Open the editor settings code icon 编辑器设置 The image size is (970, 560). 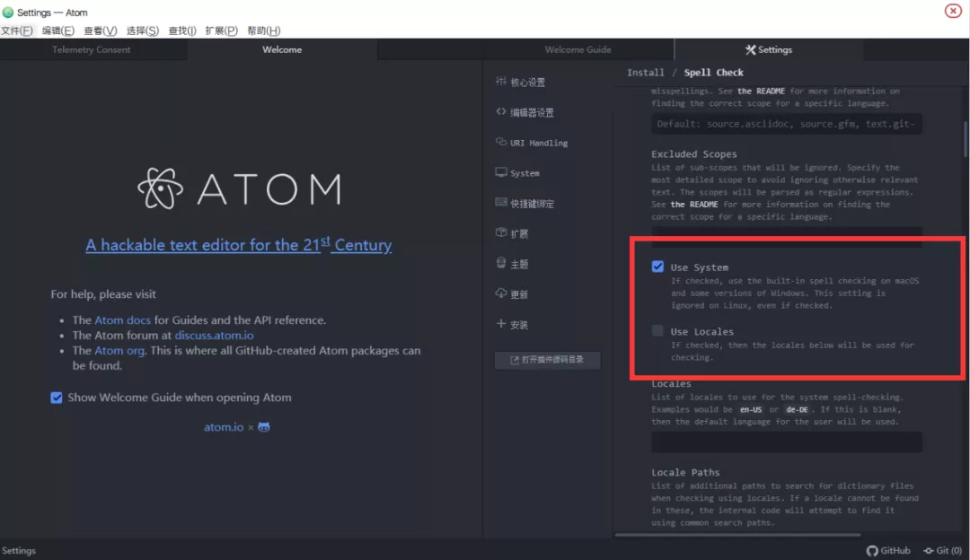(501, 112)
